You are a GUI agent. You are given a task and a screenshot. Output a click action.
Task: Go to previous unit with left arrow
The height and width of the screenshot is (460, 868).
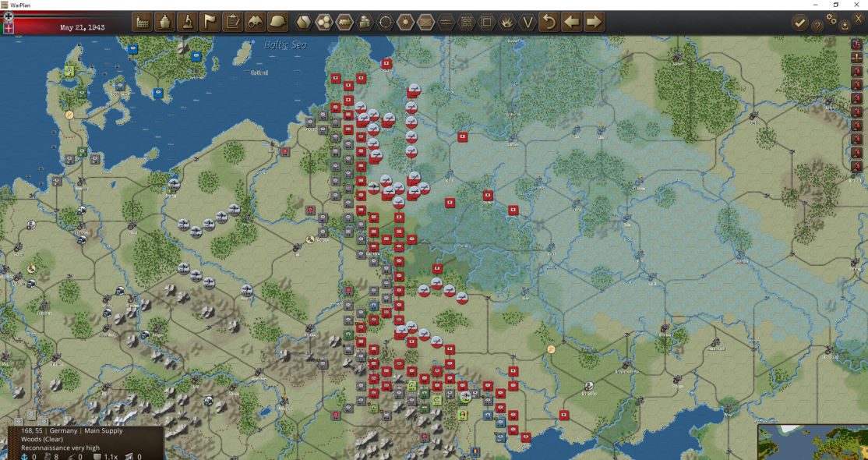pyautogui.click(x=572, y=22)
